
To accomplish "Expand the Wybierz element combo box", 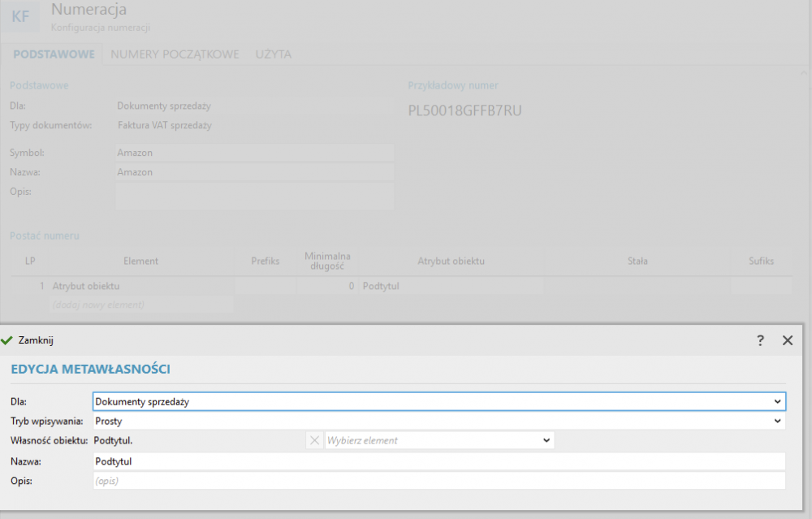I will 546,440.
